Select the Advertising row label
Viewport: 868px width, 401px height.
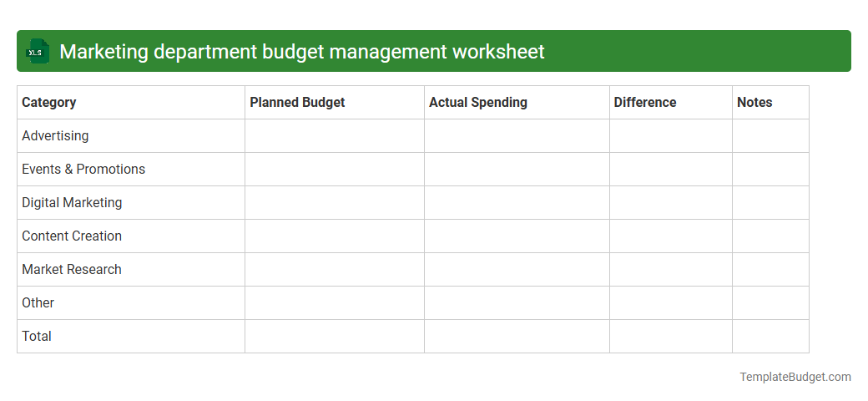(x=55, y=135)
